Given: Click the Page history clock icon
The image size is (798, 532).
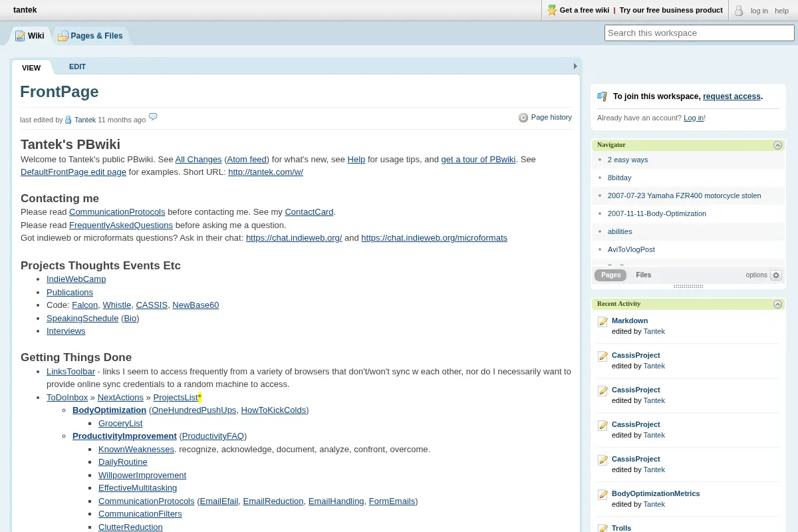Looking at the screenshot, I should [x=523, y=118].
